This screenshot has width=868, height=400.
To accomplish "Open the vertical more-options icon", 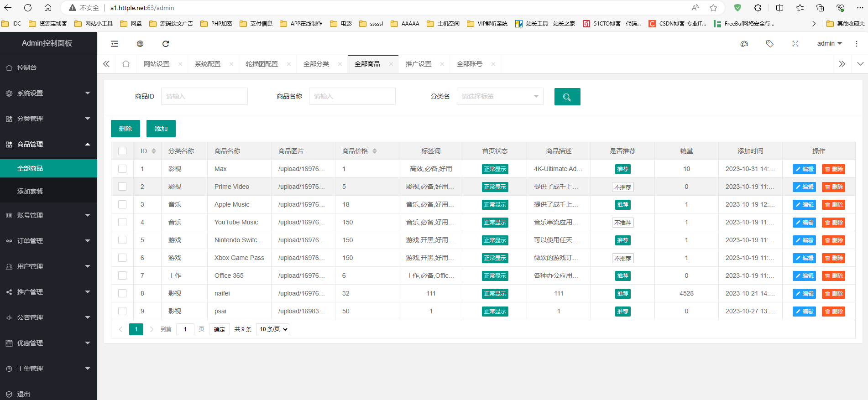I will coord(857,44).
